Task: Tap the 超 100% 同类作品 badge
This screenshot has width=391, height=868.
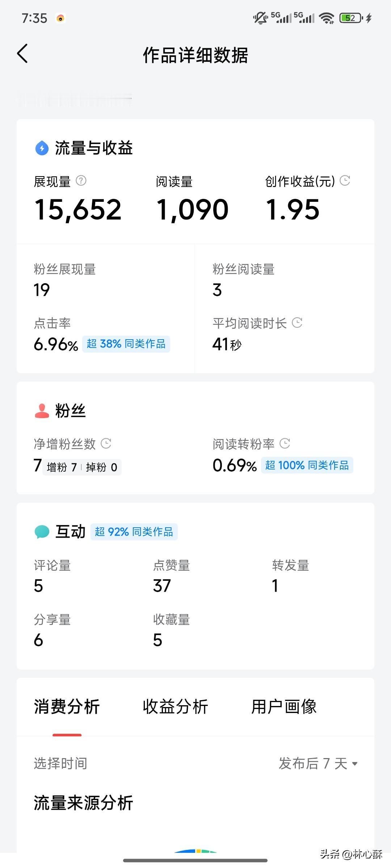Action: 307,465
